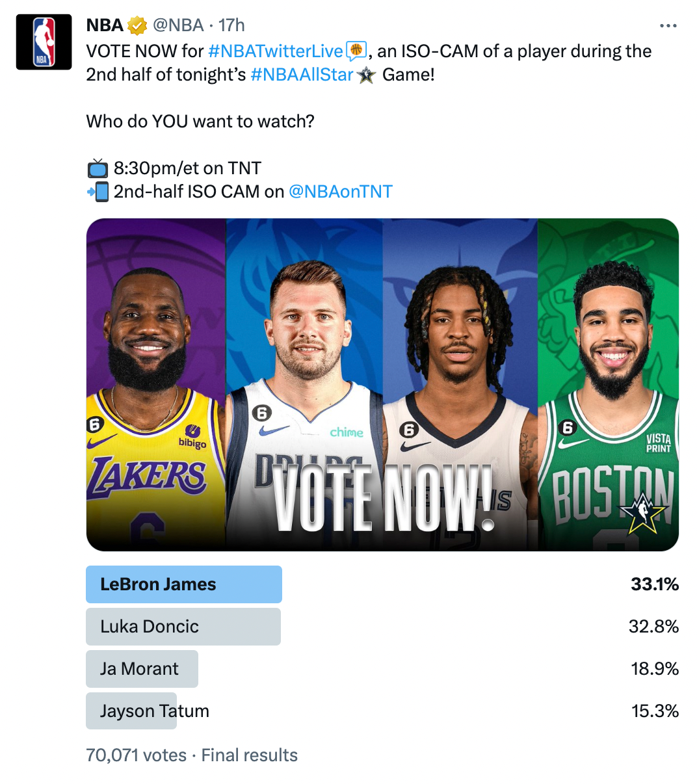Open the NBA display name profile link
Image resolution: width=697 pixels, height=784 pixels.
105,25
